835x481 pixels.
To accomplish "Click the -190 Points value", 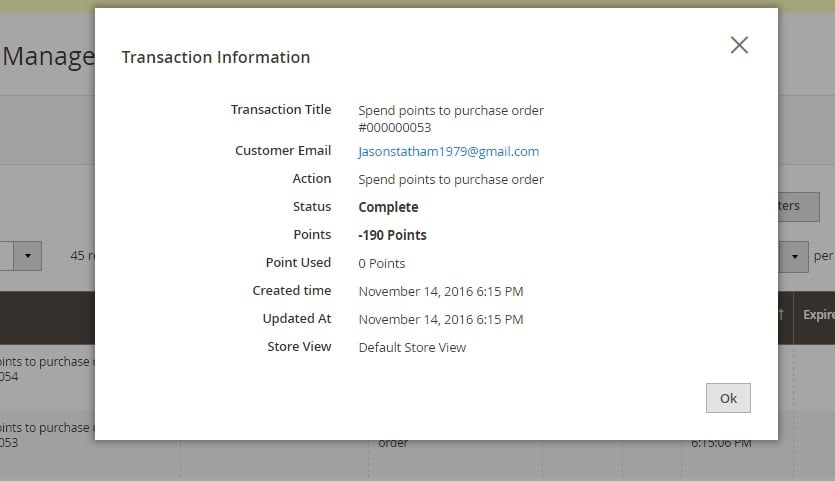I will pos(392,236).
